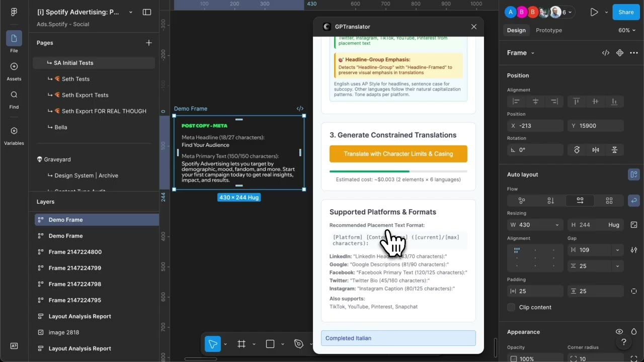
Task: Add a new page with plus icon
Action: [149, 43]
